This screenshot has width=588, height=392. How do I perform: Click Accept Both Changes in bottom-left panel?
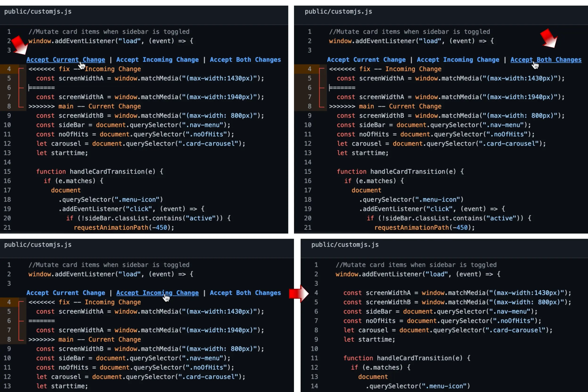pos(245,293)
